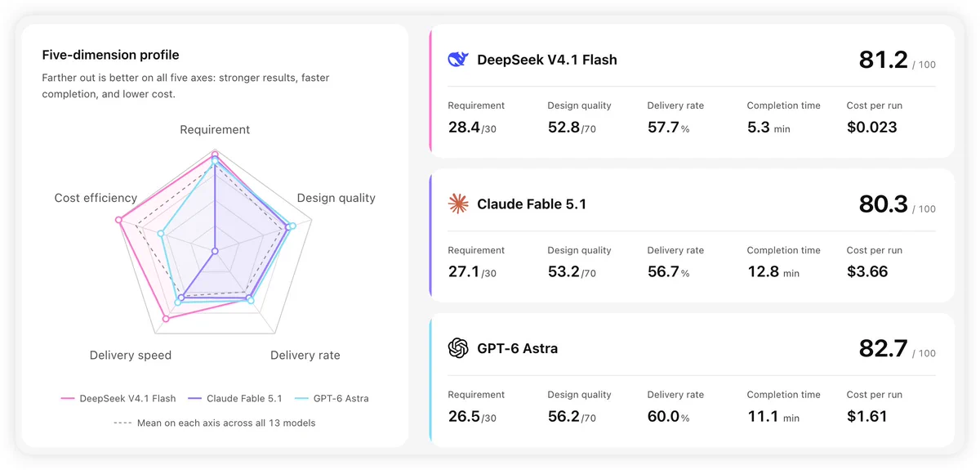980x470 pixels.
Task: Click the Five-dimension profile heading
Action: (x=110, y=56)
